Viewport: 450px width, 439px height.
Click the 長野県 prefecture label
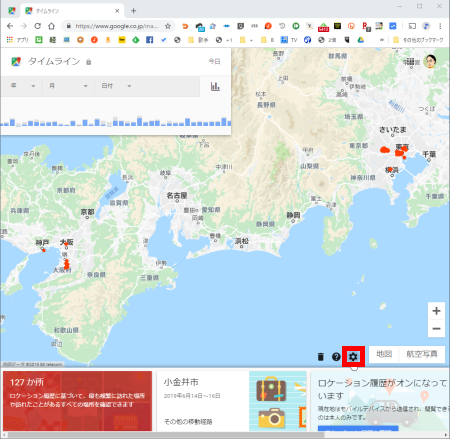tap(266, 105)
